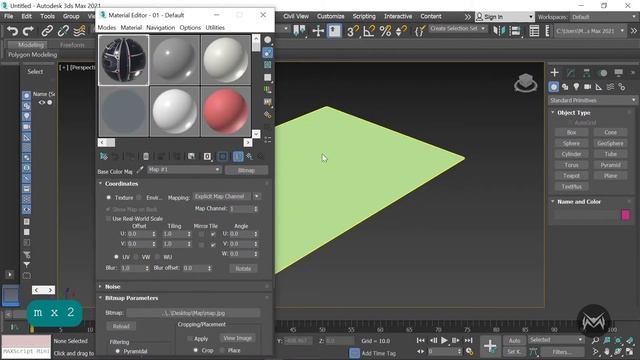Open the Create tab plus icon
The height and width of the screenshot is (360, 640).
coord(554,73)
